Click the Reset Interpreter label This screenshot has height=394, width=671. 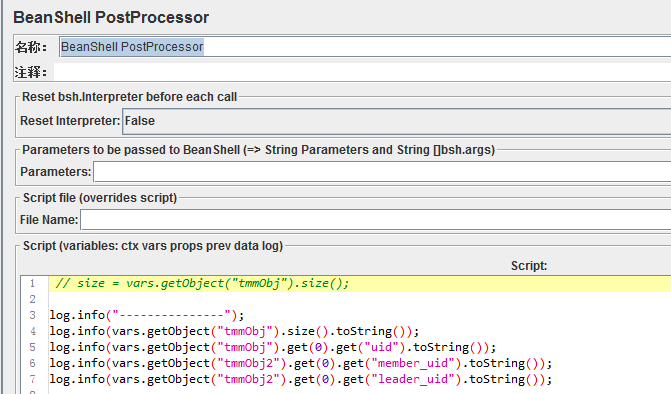click(x=70, y=121)
